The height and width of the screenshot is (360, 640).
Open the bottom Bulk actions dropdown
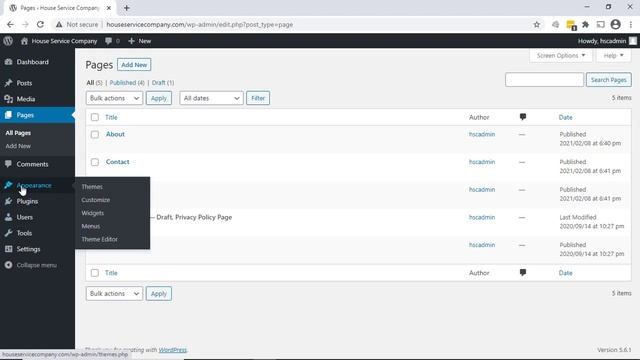(x=114, y=293)
